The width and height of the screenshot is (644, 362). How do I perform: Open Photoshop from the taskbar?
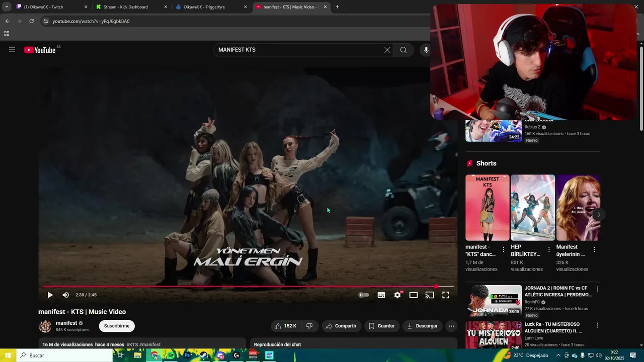[x=187, y=355]
